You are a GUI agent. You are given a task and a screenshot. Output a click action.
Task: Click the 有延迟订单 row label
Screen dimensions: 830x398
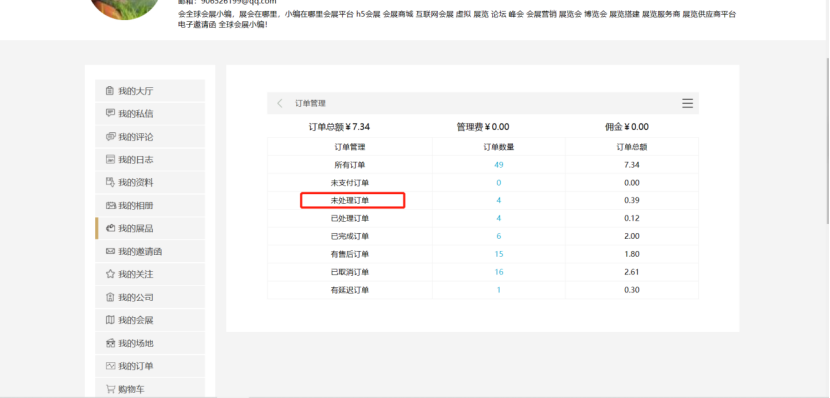(350, 290)
